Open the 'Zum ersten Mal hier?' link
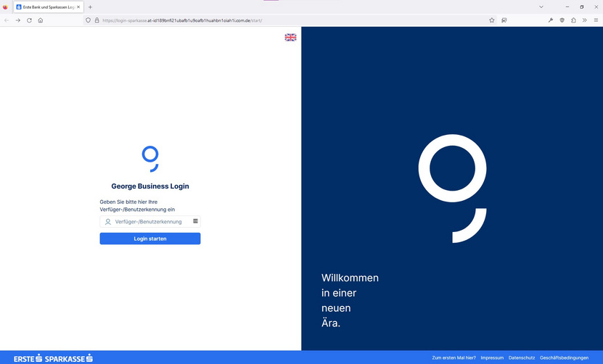The image size is (603, 364). click(x=454, y=358)
